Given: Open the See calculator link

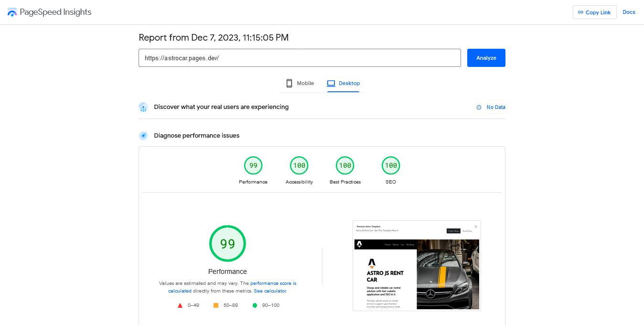Looking at the screenshot, I should [270, 291].
